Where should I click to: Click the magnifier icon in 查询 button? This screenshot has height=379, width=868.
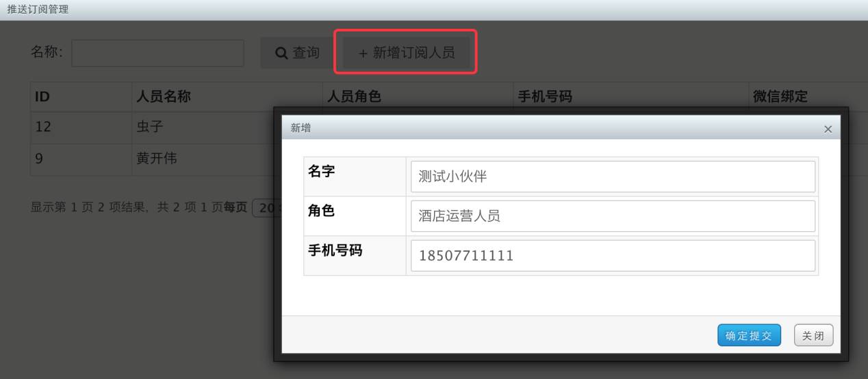[281, 53]
